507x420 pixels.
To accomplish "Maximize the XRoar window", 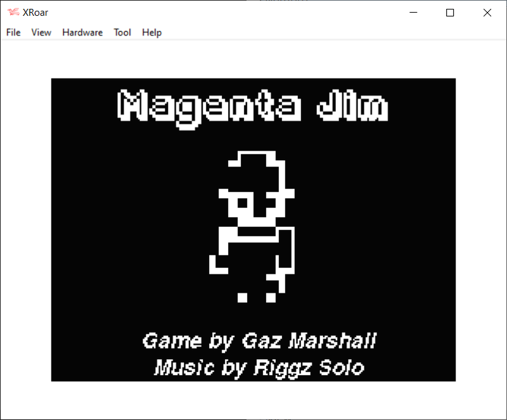I will tap(450, 13).
